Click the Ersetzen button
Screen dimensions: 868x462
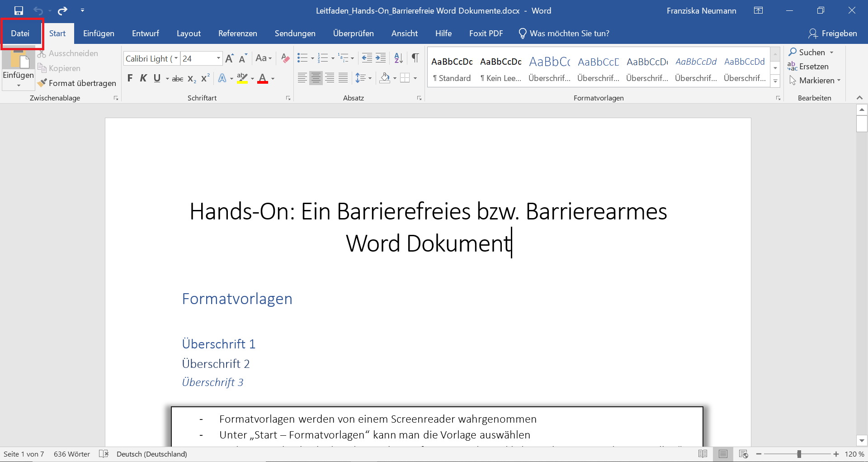tap(813, 66)
